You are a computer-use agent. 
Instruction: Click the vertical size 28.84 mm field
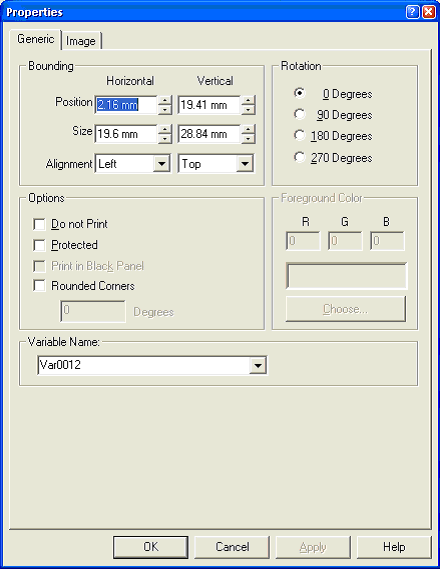209,134
